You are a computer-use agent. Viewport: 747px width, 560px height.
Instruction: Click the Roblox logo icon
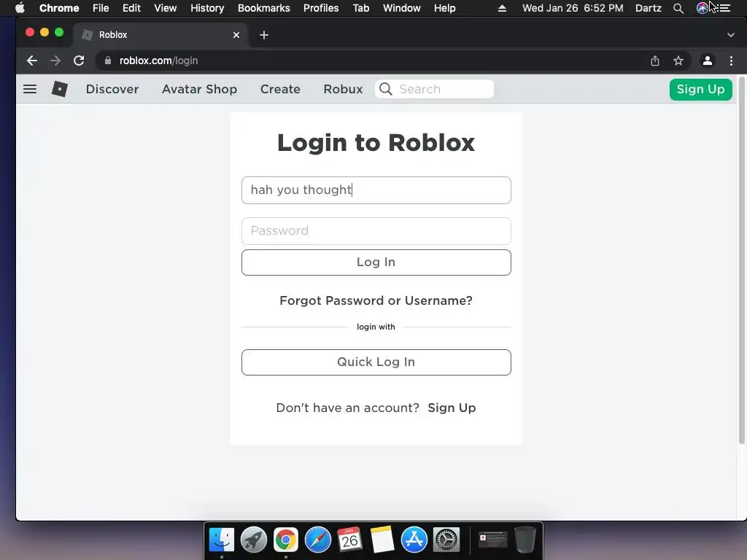(x=60, y=89)
